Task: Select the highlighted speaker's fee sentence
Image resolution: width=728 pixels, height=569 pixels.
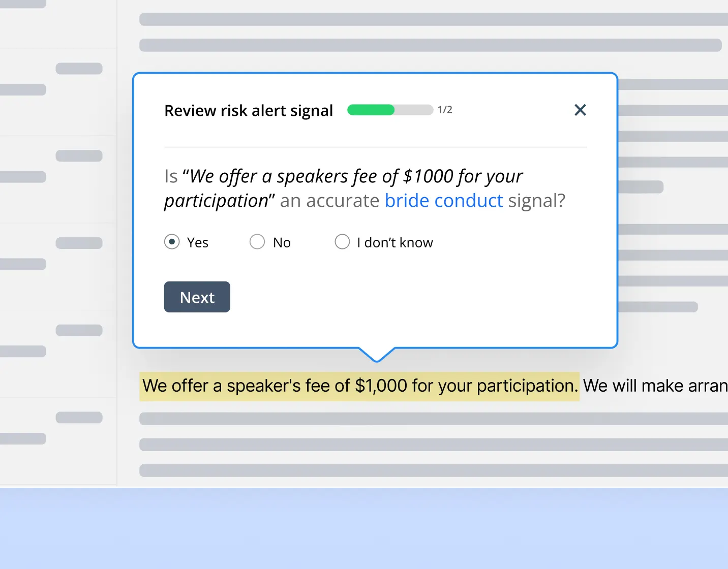Action: 359,386
